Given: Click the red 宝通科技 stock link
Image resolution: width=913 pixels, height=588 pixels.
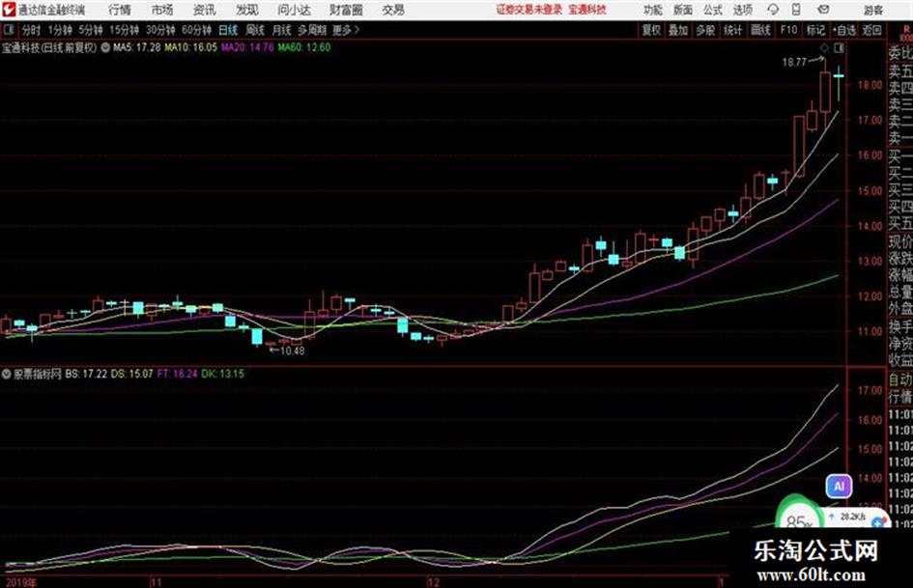Looking at the screenshot, I should tap(587, 10).
